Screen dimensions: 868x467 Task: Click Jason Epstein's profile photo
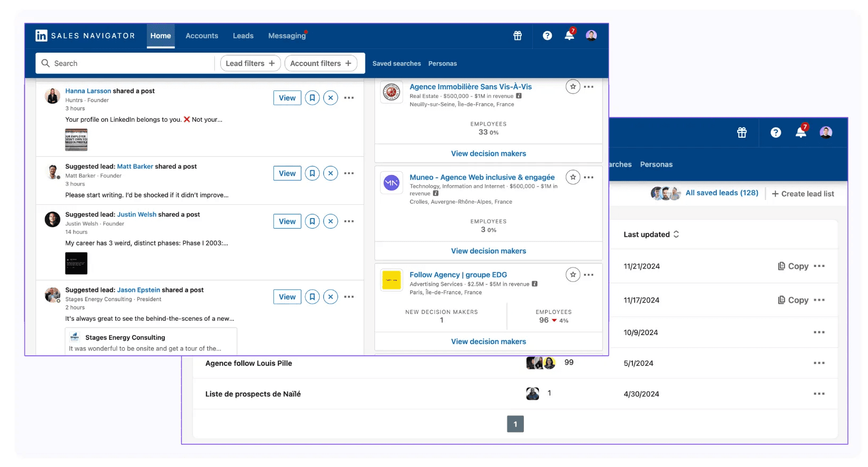[52, 295]
